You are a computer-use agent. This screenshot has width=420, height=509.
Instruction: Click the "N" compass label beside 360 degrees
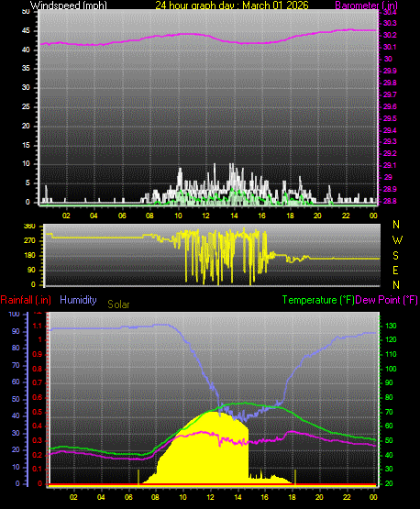(396, 225)
